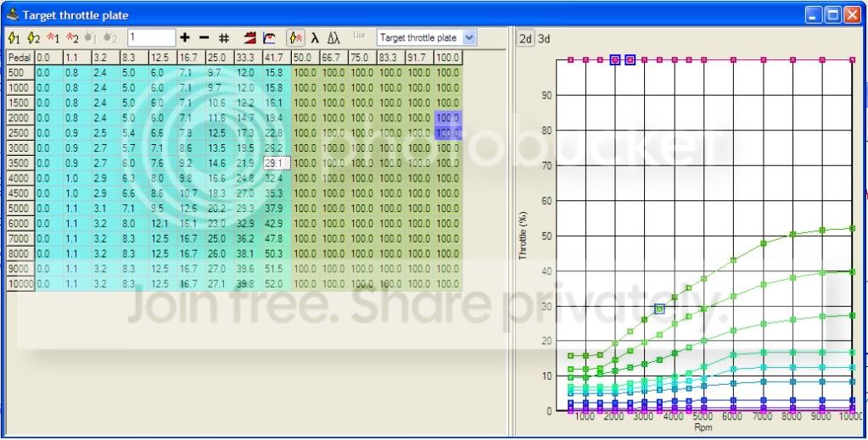
Task: Click the hash grid icon in toolbar
Action: tap(224, 38)
